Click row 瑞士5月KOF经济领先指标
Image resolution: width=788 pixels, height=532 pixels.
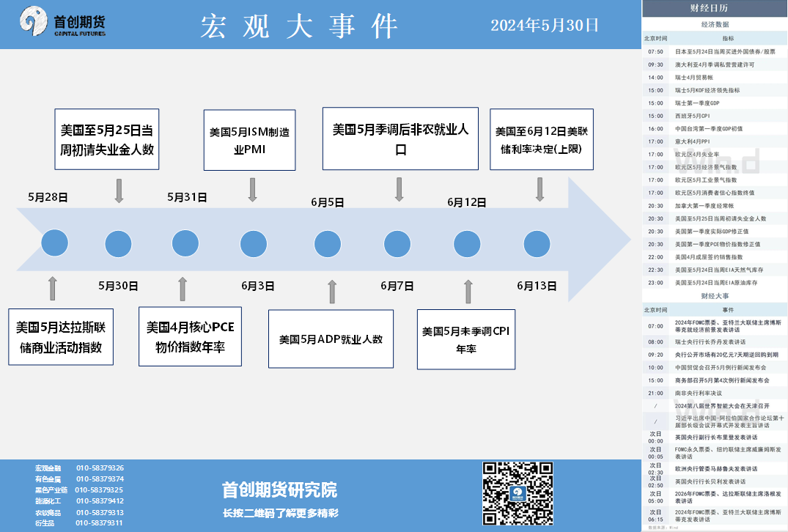715,90
